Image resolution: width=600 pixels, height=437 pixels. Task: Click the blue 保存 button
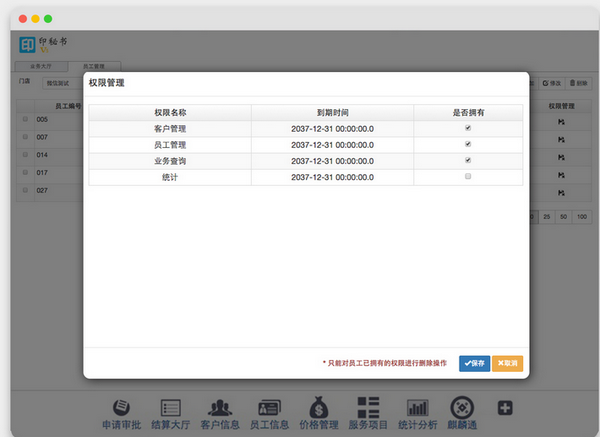point(474,363)
